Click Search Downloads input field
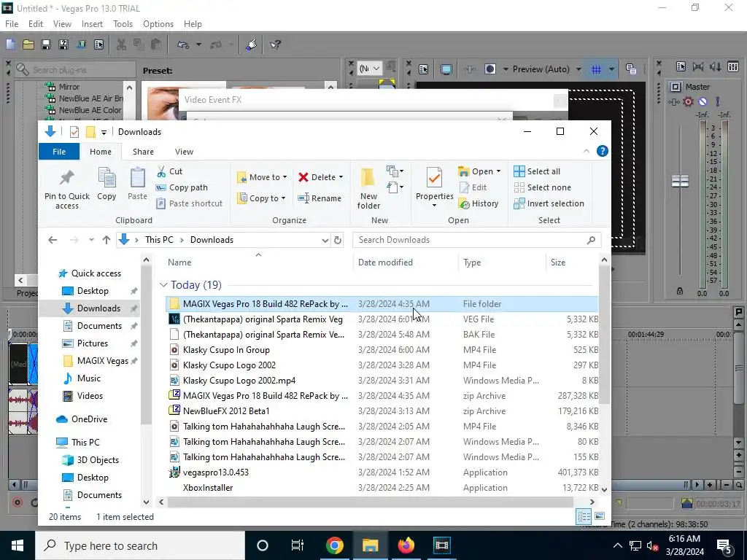The image size is (747, 560). click(477, 240)
